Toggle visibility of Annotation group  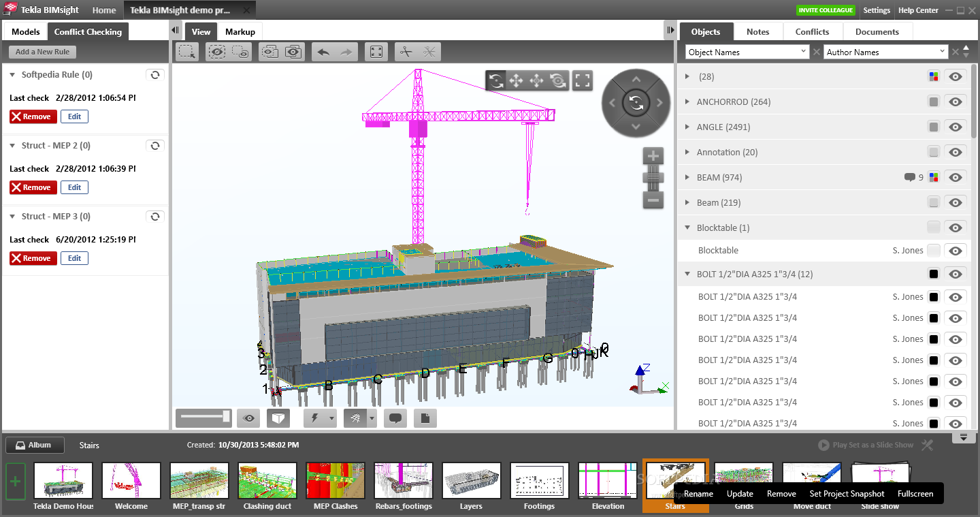tap(955, 153)
